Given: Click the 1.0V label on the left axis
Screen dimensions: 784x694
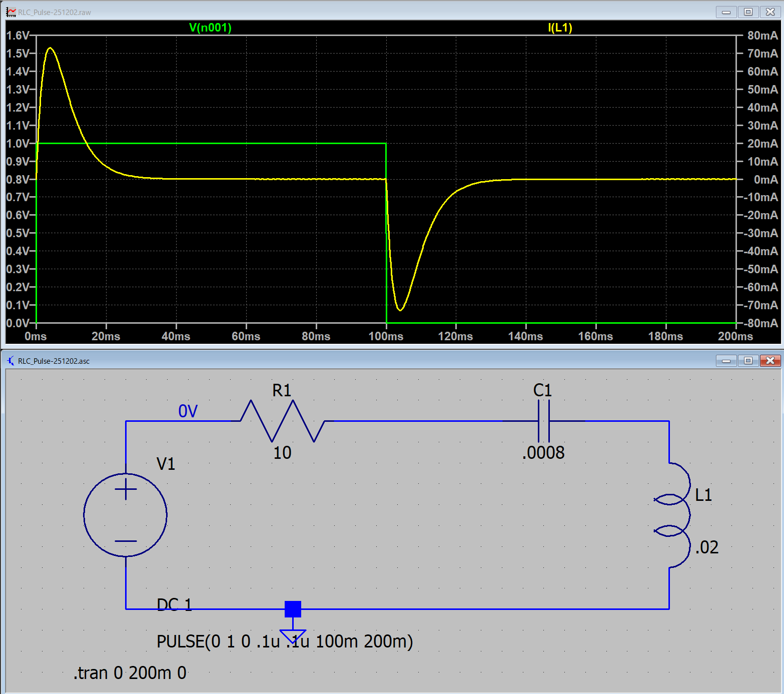Looking at the screenshot, I should [x=18, y=144].
